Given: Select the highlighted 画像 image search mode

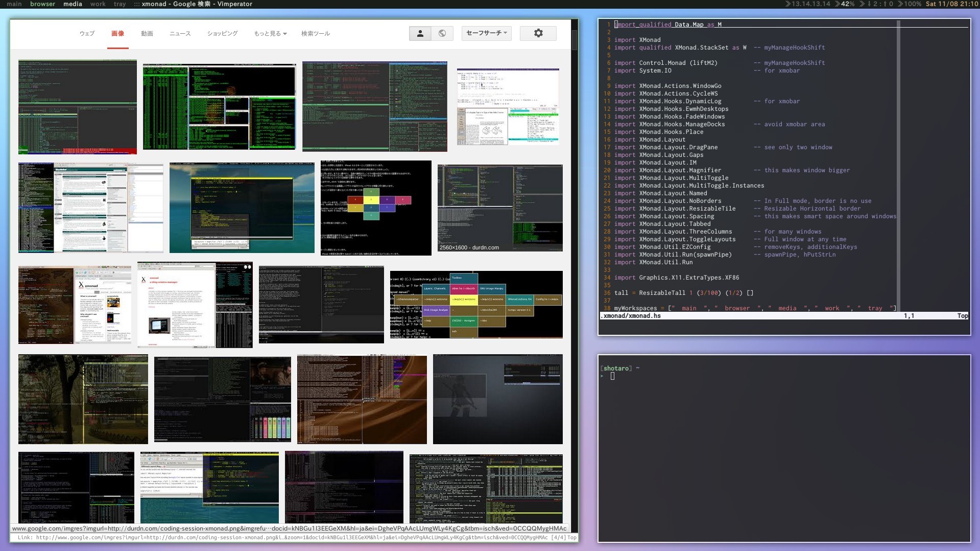Looking at the screenshot, I should [x=117, y=33].
